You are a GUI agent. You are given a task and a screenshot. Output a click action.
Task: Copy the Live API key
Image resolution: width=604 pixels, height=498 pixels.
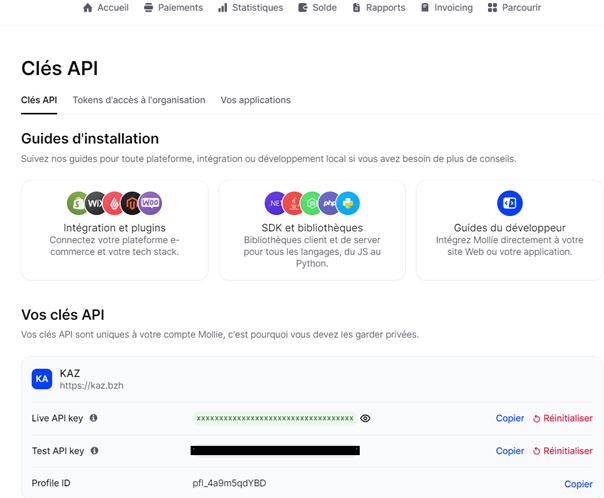pos(510,418)
